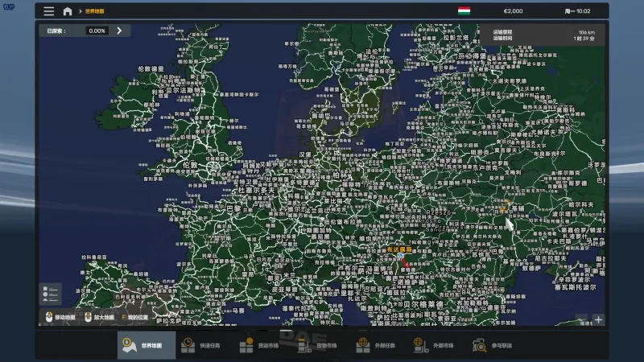This screenshot has width=644, height=362.
Task: Expand the 已探索 exploration arrow
Action: pos(119,31)
